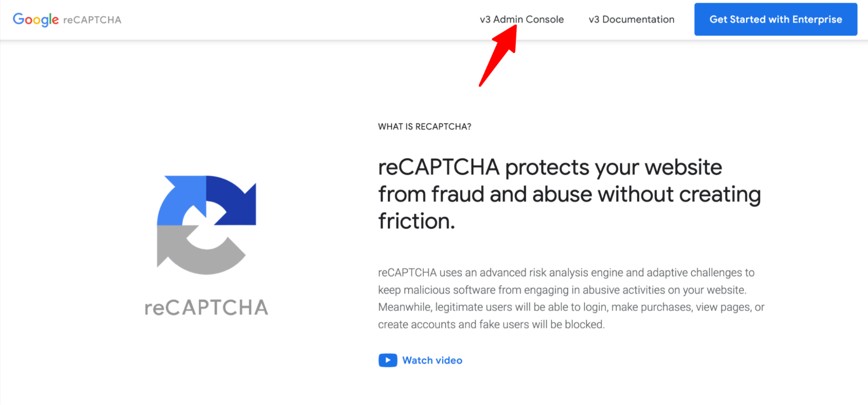Select the reCAPTCHA label under the logo image

(207, 307)
